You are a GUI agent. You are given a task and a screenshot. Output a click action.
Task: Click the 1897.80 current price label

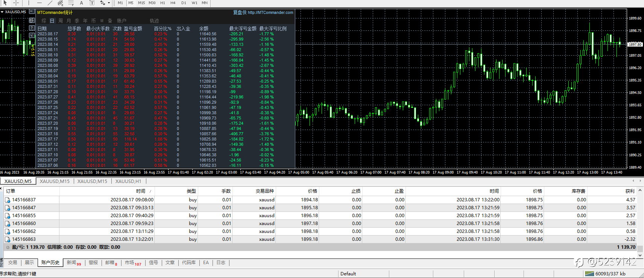[635, 44]
